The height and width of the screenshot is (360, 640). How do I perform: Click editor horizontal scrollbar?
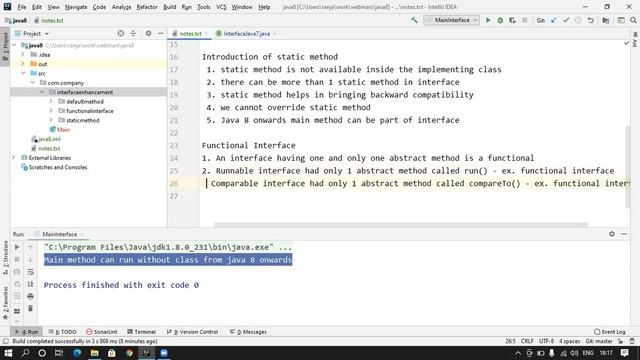point(400,224)
